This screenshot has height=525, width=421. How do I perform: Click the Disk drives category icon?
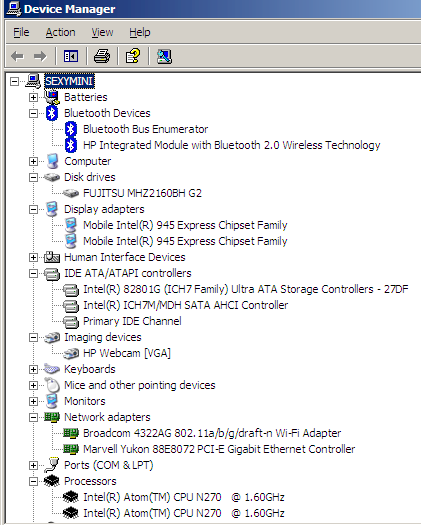tap(52, 177)
